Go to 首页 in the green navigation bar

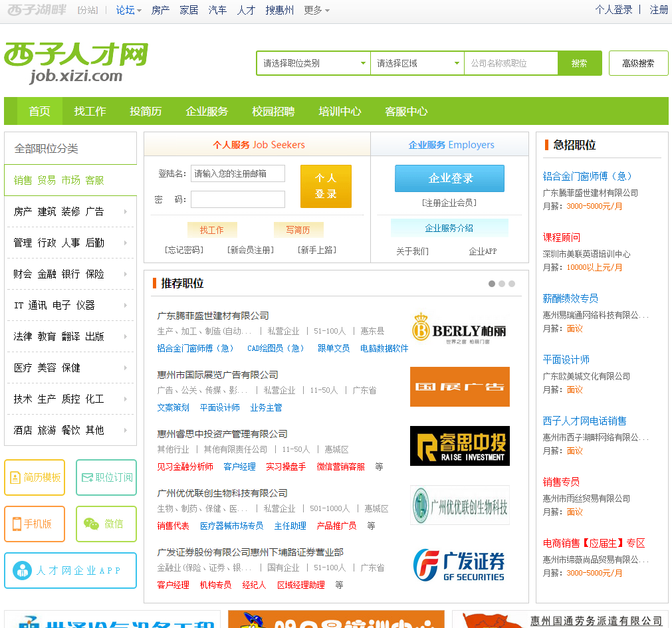click(39, 112)
